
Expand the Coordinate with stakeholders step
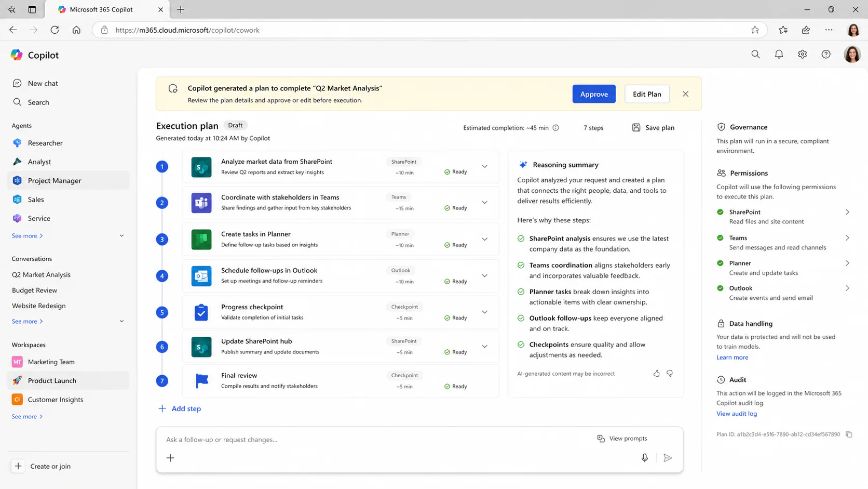484,202
